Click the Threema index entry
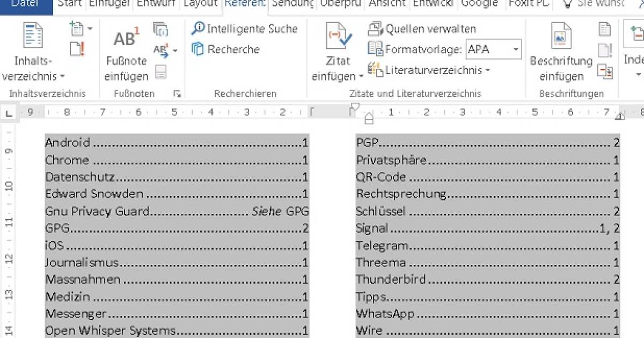This screenshot has height=338, width=644. (x=380, y=263)
